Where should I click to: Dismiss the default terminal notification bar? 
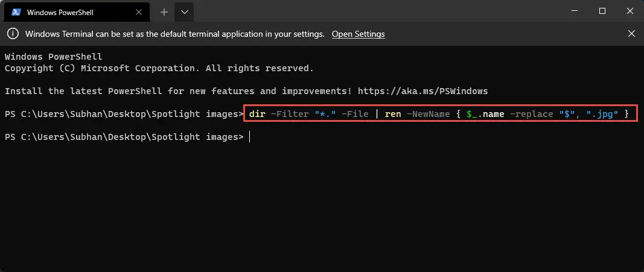pyautogui.click(x=632, y=34)
